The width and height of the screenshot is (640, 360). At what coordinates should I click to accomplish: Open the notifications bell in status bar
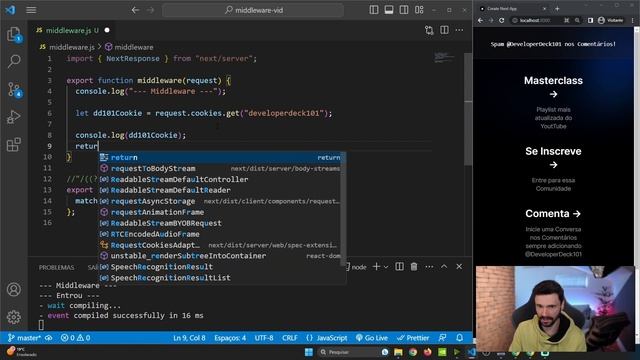[460, 338]
